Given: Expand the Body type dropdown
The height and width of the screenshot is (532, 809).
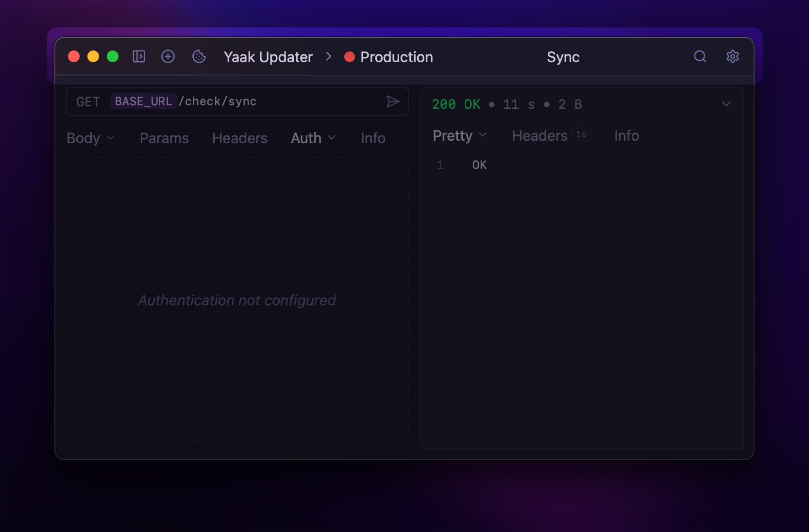Looking at the screenshot, I should [x=90, y=138].
